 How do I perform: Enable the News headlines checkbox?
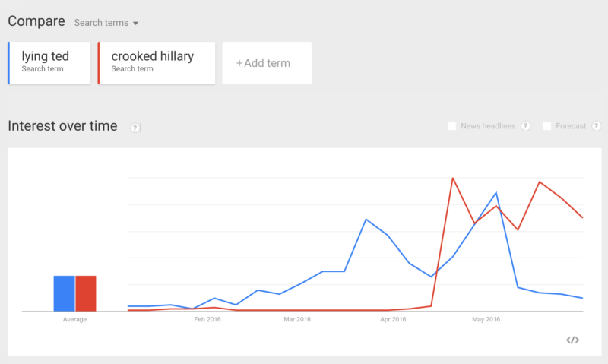tap(451, 126)
